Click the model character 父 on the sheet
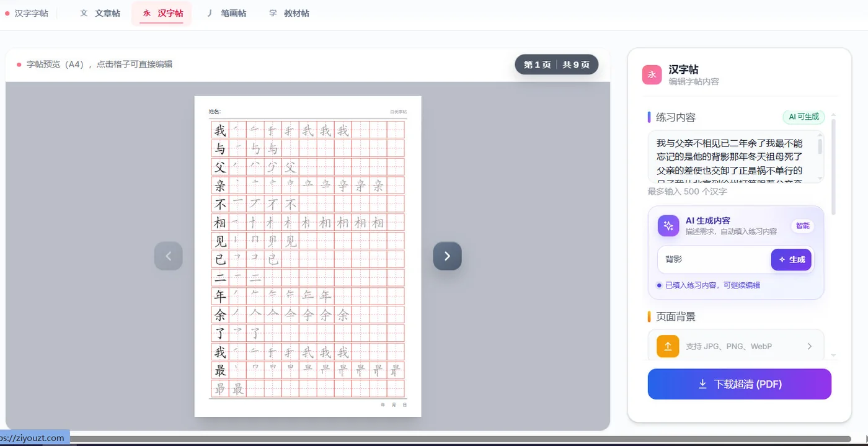The height and width of the screenshot is (446, 868). [220, 167]
